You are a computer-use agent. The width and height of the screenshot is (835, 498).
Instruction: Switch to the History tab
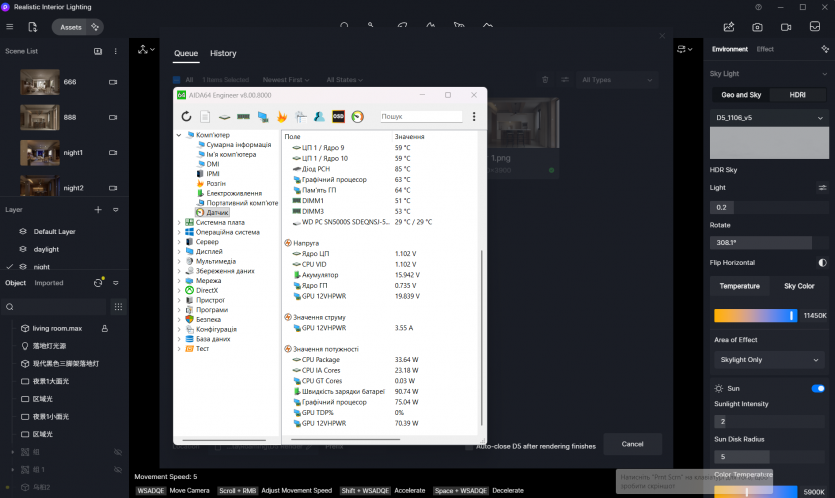coord(223,53)
